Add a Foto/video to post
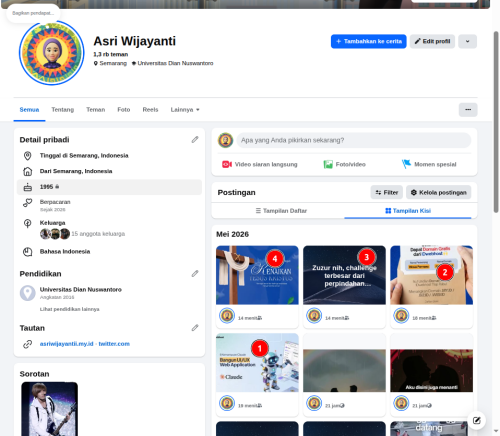The height and width of the screenshot is (436, 500). (344, 164)
